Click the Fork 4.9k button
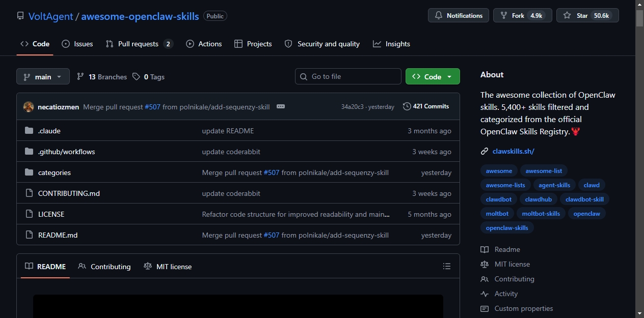Screen dimensions: 644x318 (522, 16)
